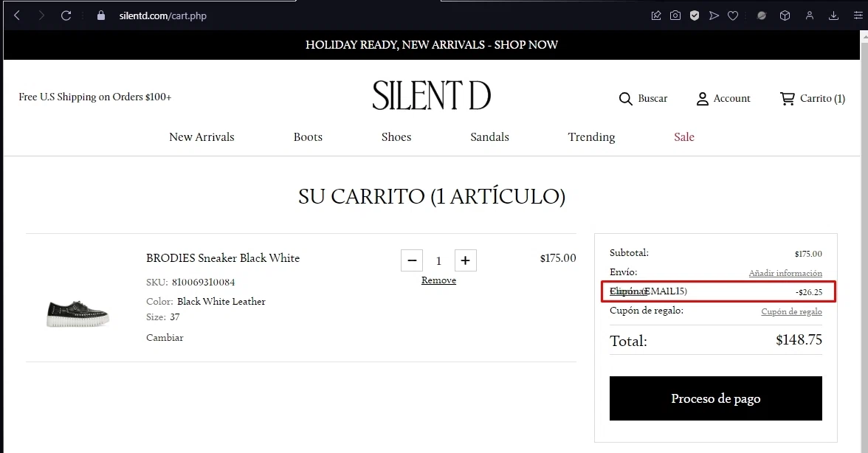Screen dimensions: 868x453
Task: Open the BRODIES Sneaker Black White product link
Action: pyautogui.click(x=223, y=257)
